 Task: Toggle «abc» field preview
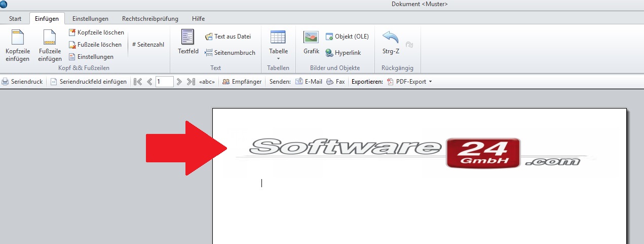[x=207, y=82]
